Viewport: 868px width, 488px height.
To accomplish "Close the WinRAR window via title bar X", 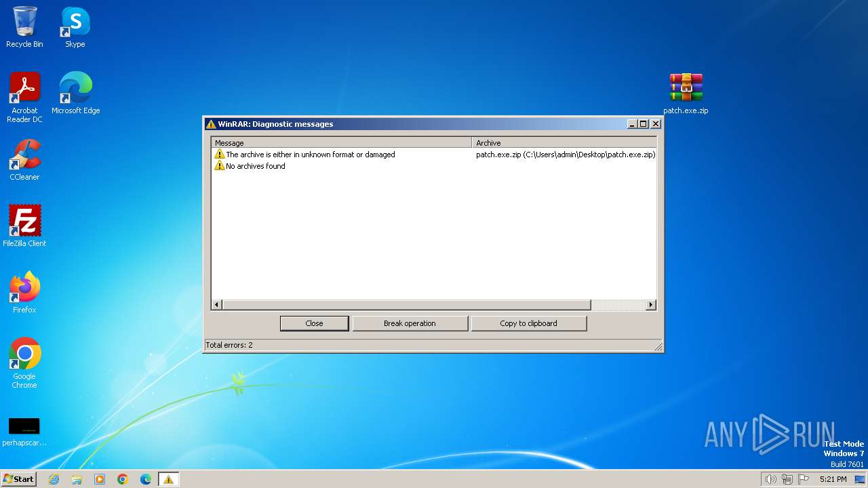I will click(x=656, y=124).
